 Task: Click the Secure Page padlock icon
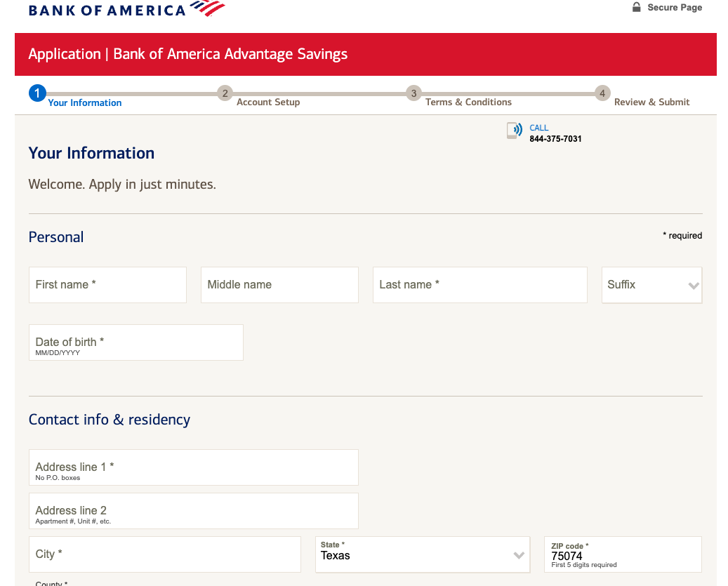point(637,7)
